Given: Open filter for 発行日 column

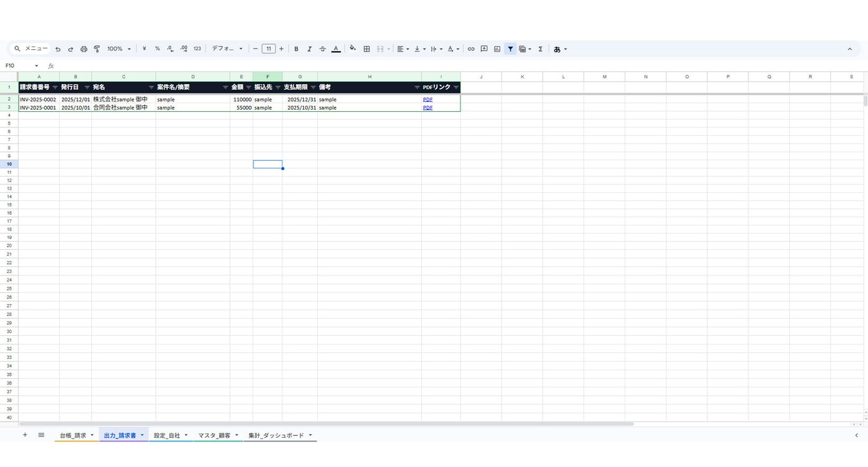Looking at the screenshot, I should coord(87,88).
